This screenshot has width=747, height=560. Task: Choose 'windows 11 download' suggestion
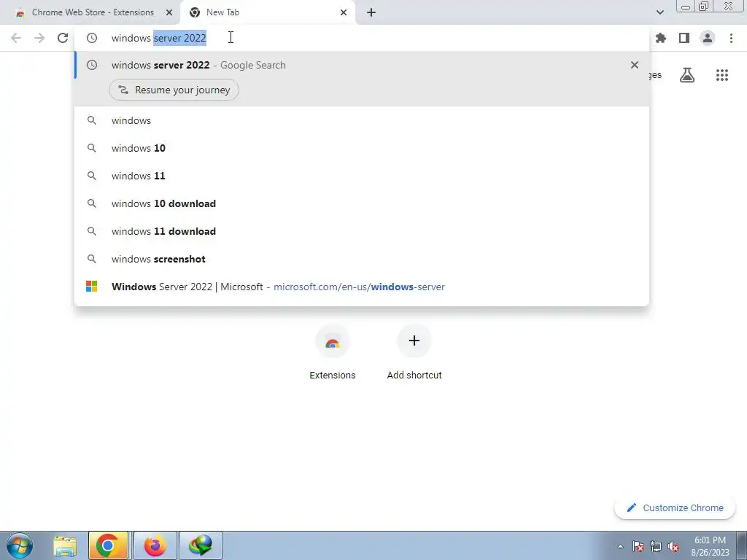click(362, 231)
